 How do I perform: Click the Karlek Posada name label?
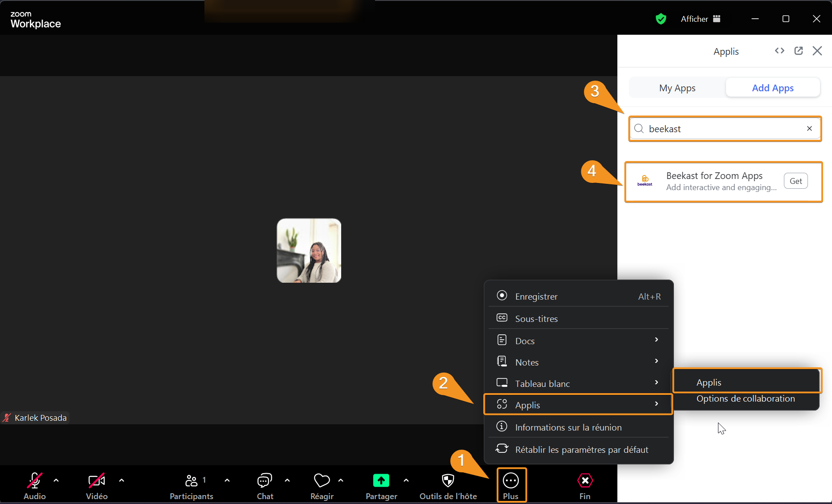point(41,418)
